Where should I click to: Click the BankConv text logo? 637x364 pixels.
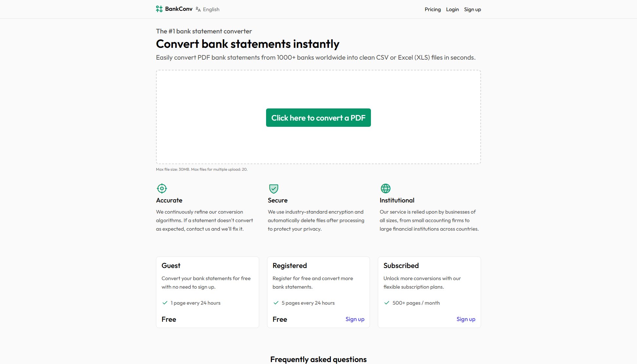pos(179,9)
